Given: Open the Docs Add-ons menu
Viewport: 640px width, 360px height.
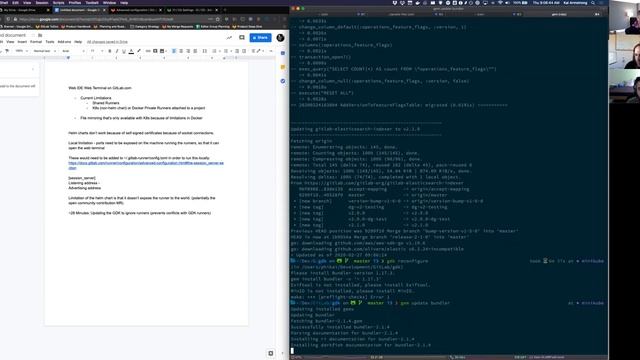Looking at the screenshot, I should click(64, 42).
